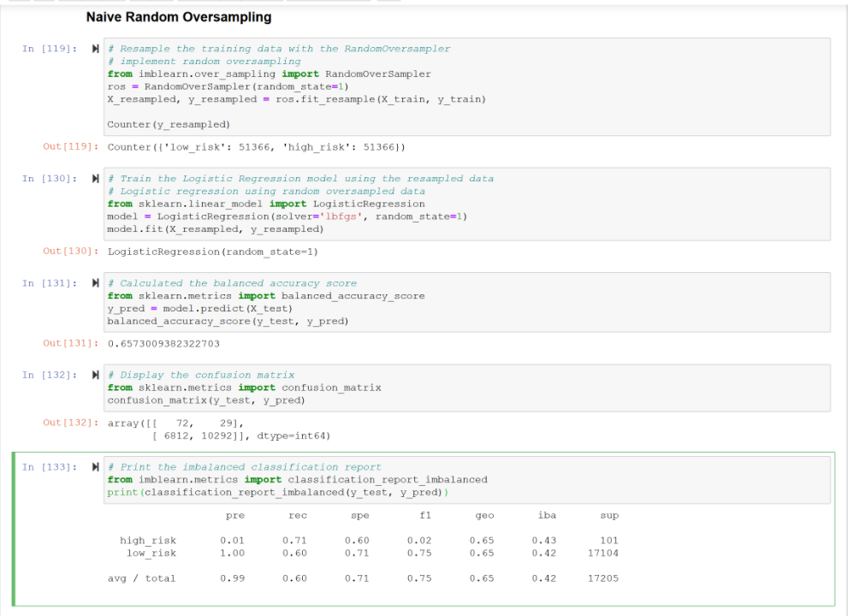The height and width of the screenshot is (616, 848).
Task: Select the 0.6573 accuracy output text
Action: [163, 344]
